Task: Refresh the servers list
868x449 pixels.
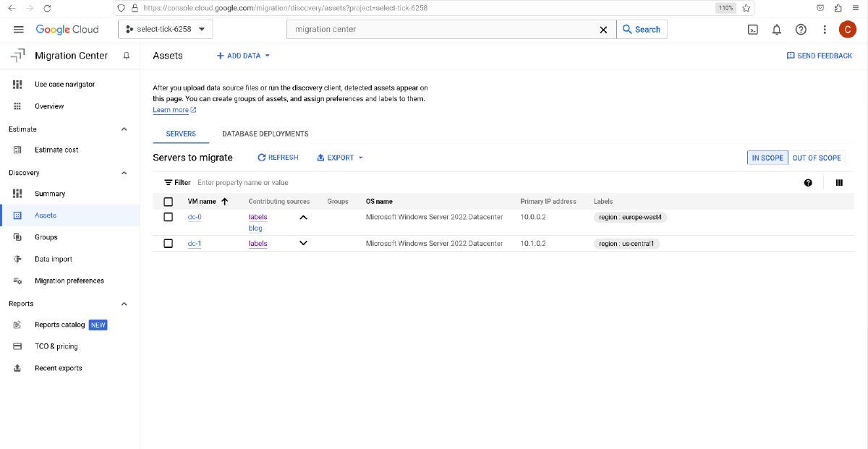Action: [278, 157]
